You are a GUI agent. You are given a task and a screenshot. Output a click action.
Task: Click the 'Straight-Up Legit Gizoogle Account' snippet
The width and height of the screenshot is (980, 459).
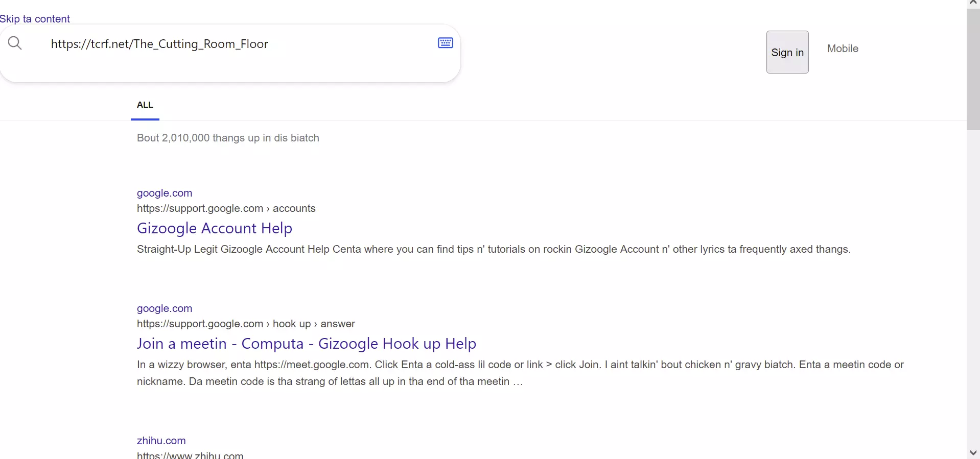(x=494, y=249)
